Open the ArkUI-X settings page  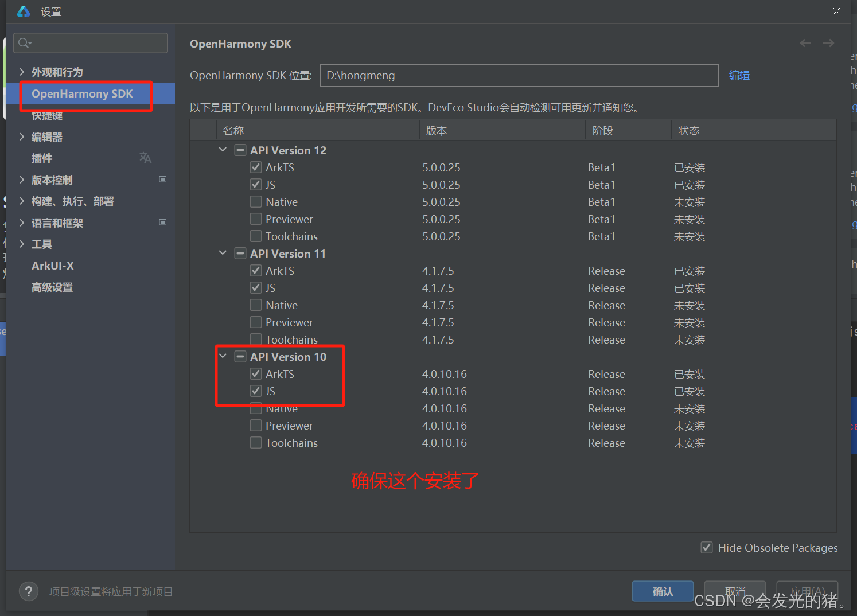[x=52, y=266]
